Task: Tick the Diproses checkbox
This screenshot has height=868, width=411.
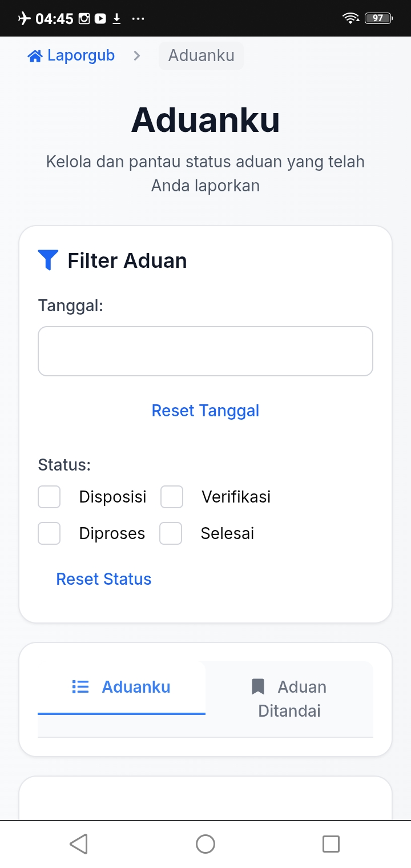Action: pos(49,533)
